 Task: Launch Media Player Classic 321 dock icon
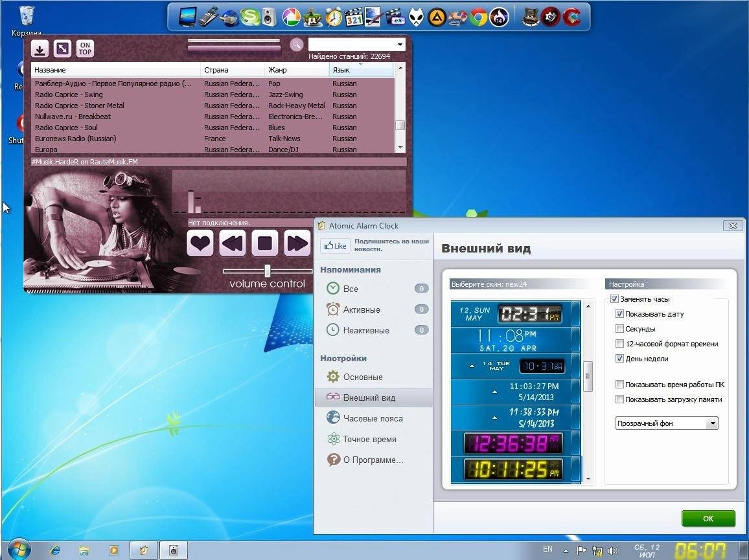[354, 17]
